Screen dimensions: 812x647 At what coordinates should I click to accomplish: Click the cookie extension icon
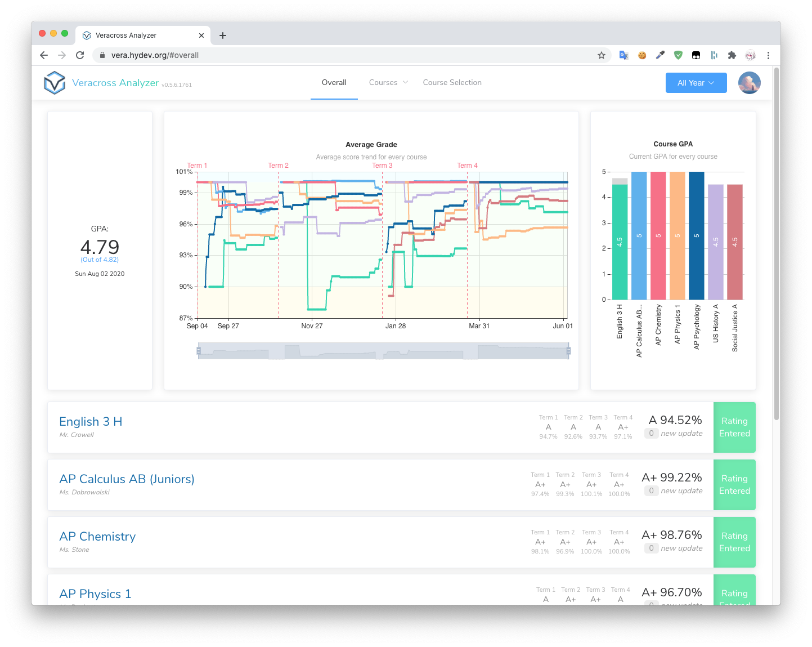642,55
